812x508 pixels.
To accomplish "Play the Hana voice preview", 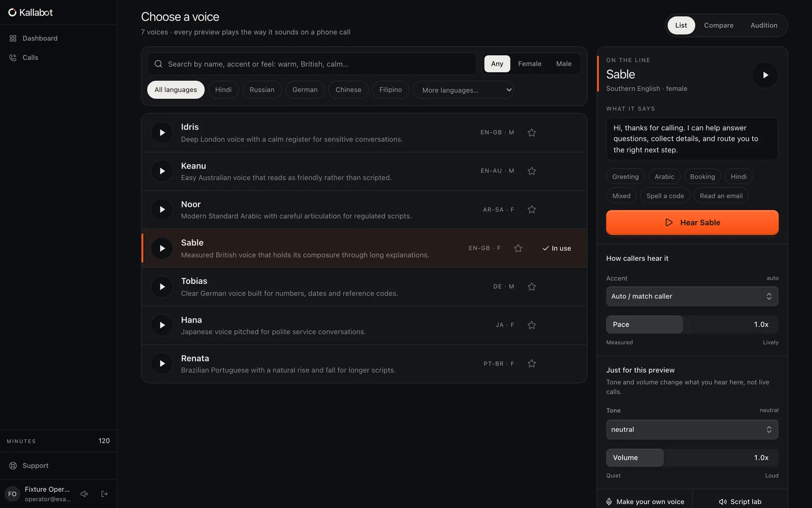I will pyautogui.click(x=162, y=325).
